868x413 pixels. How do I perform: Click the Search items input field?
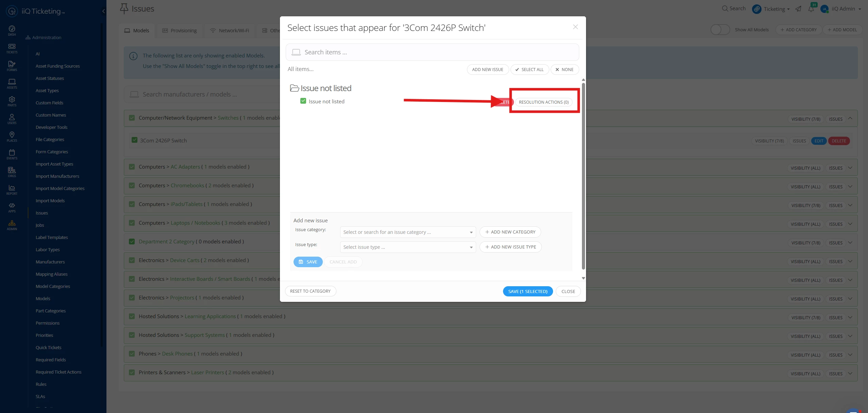tap(432, 52)
